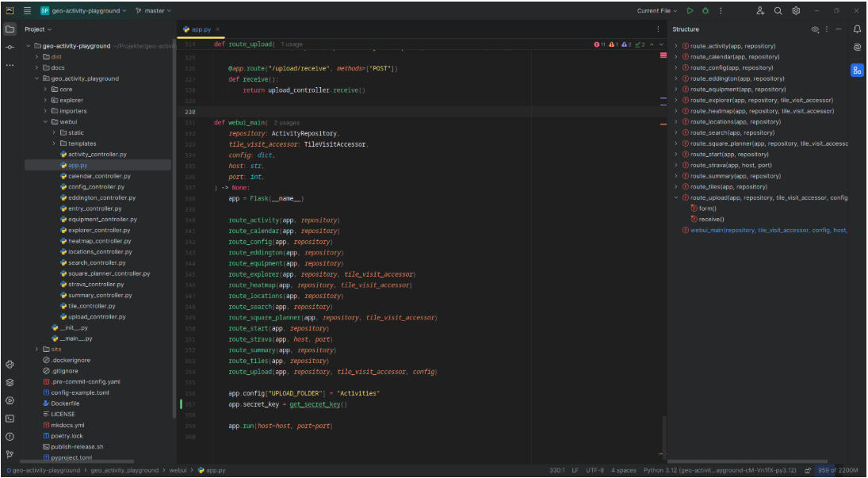The width and height of the screenshot is (868, 478).
Task: Click LF line separator in status bar
Action: coord(575,470)
